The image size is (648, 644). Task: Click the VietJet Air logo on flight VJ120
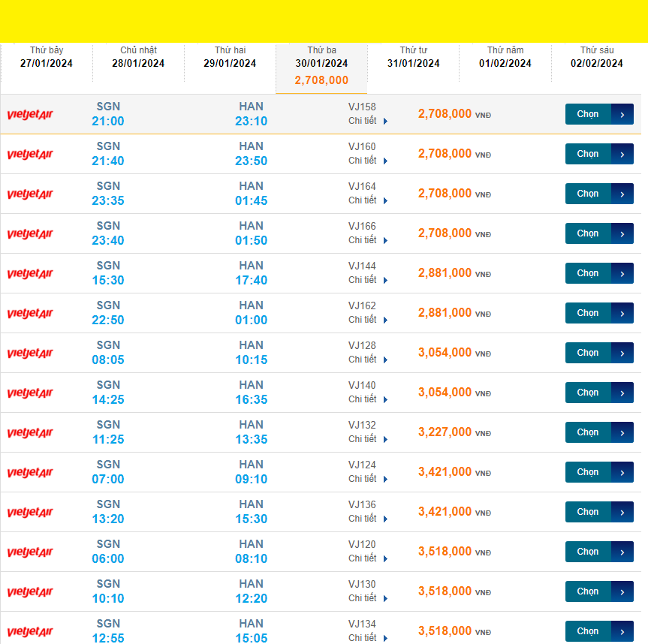coord(30,552)
